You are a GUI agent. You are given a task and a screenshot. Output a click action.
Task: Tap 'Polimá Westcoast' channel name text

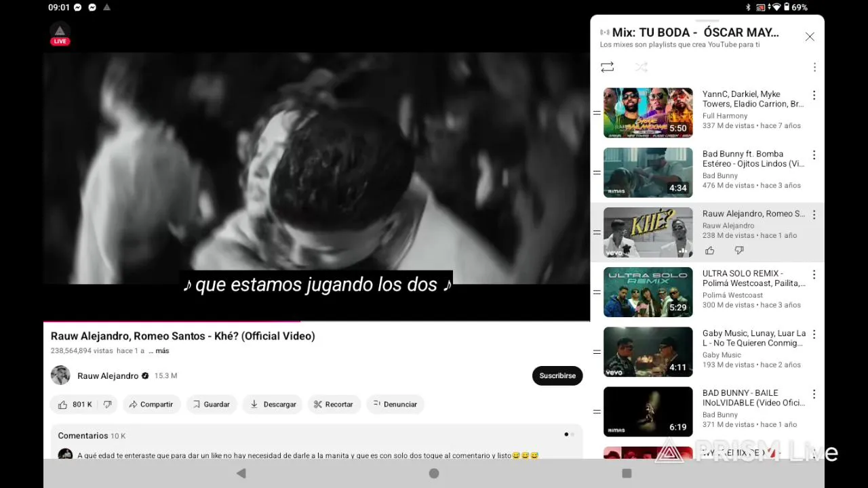732,295
